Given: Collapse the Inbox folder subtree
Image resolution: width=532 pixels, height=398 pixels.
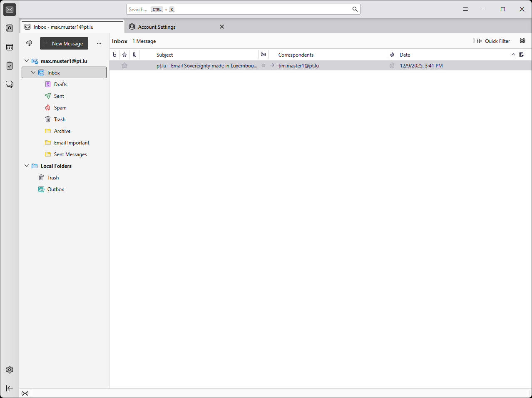Looking at the screenshot, I should 33,72.
